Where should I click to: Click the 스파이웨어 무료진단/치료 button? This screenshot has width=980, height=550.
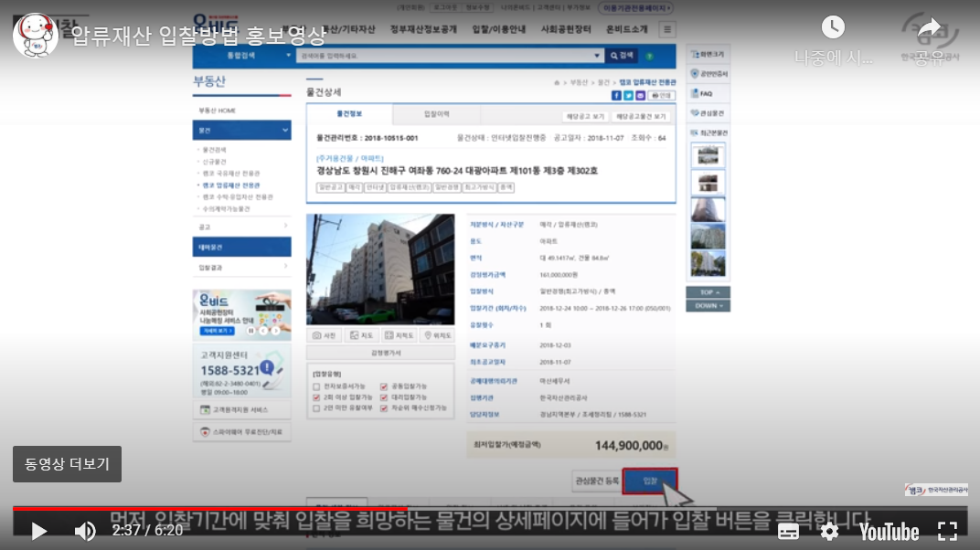[x=241, y=432]
